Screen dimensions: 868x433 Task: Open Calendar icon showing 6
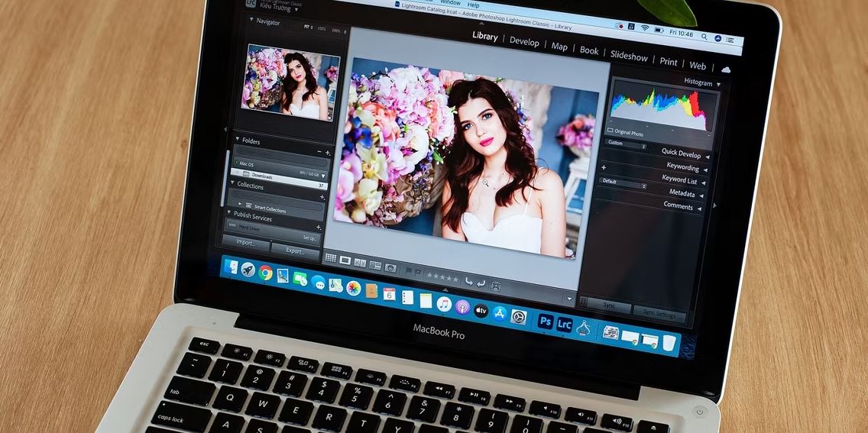[x=389, y=294]
